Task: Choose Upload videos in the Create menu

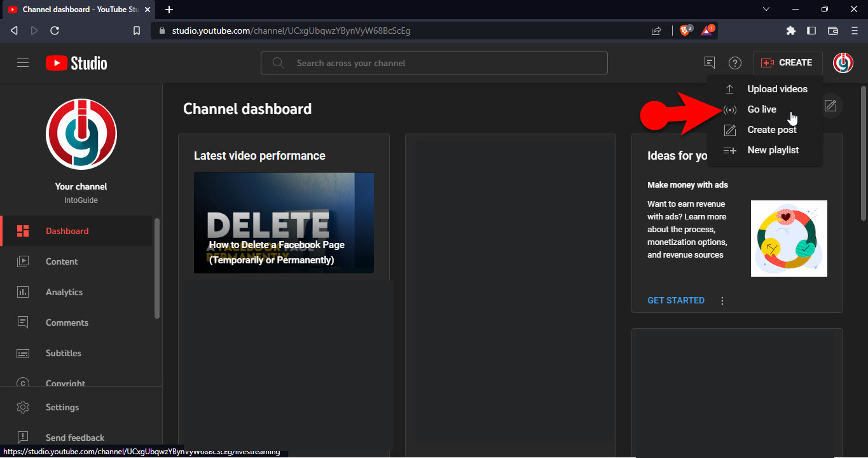Action: click(x=777, y=89)
